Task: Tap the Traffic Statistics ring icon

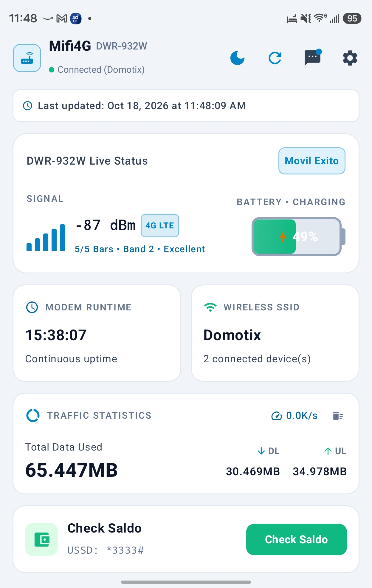Action: pyautogui.click(x=33, y=415)
